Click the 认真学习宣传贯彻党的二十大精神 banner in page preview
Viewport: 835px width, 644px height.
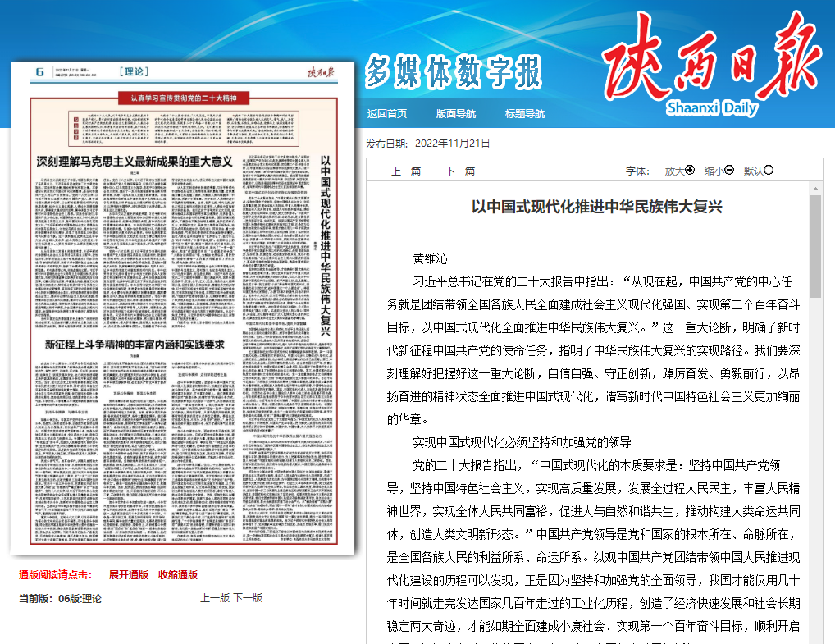tap(184, 98)
